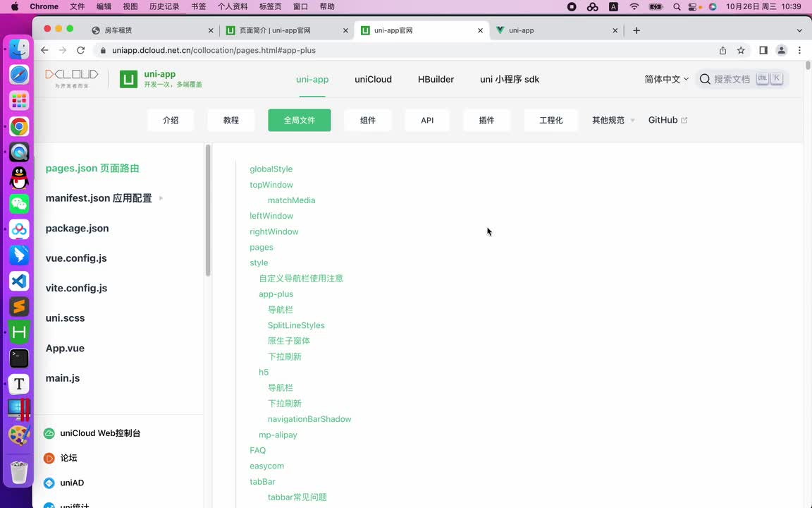The width and height of the screenshot is (812, 508).
Task: Reload the current page
Action: 81,50
